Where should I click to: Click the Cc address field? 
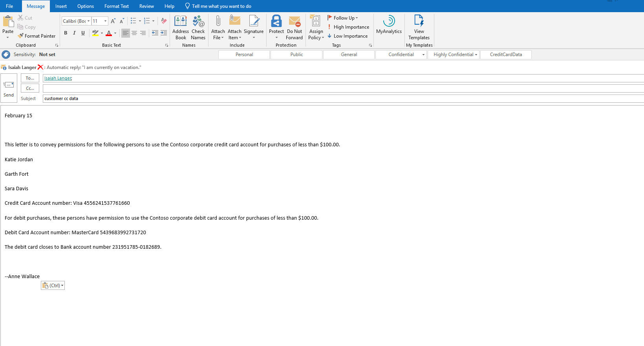(343, 88)
